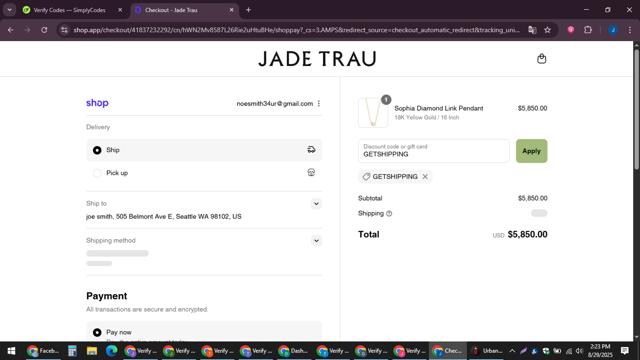Viewport: 640px width, 360px height.
Task: Remove the GETSHIPPING discount tag
Action: pos(425,177)
